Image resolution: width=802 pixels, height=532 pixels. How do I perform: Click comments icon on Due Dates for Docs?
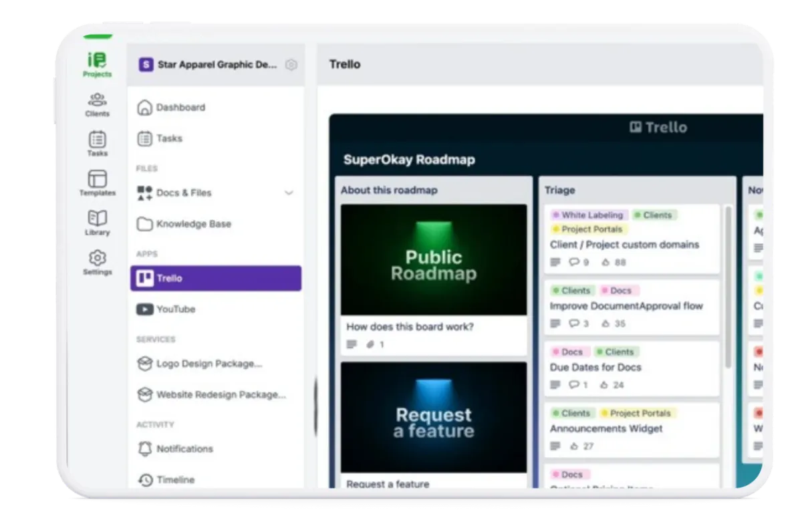point(573,385)
